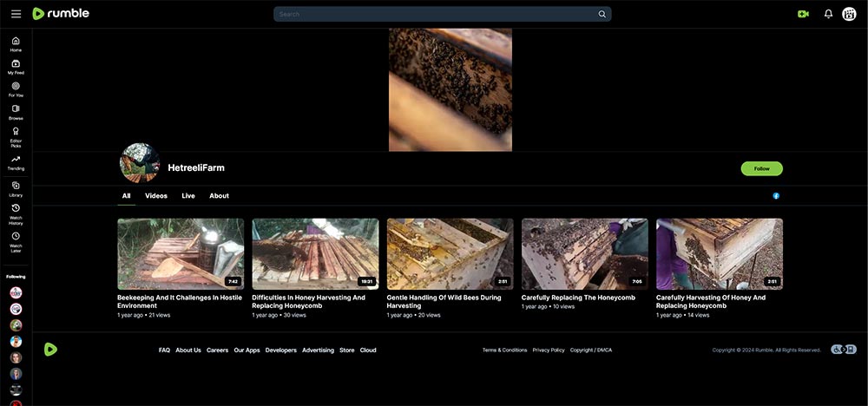The height and width of the screenshot is (406, 868).
Task: Click the '1 year ago • 30 views' text
Action: pos(279,315)
